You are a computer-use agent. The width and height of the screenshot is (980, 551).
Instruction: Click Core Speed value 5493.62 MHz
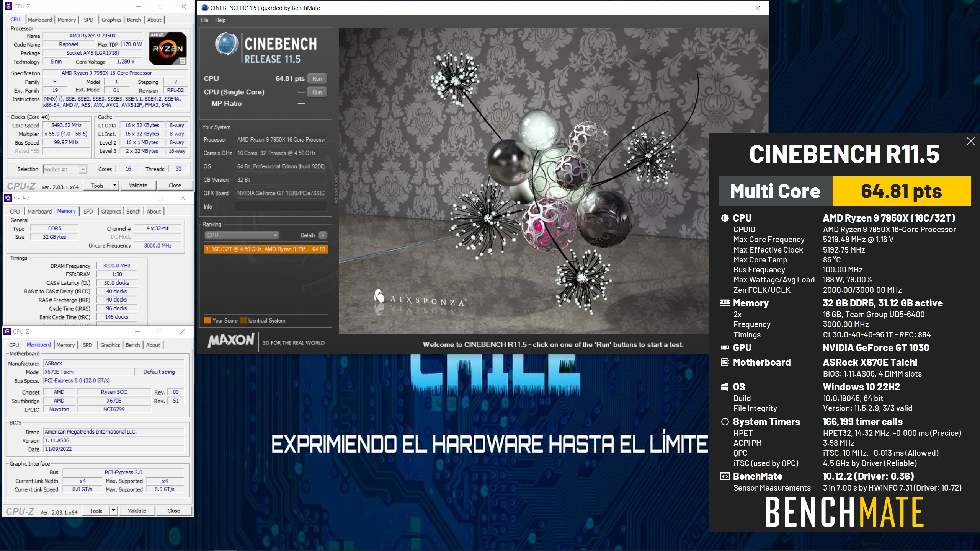pos(66,125)
